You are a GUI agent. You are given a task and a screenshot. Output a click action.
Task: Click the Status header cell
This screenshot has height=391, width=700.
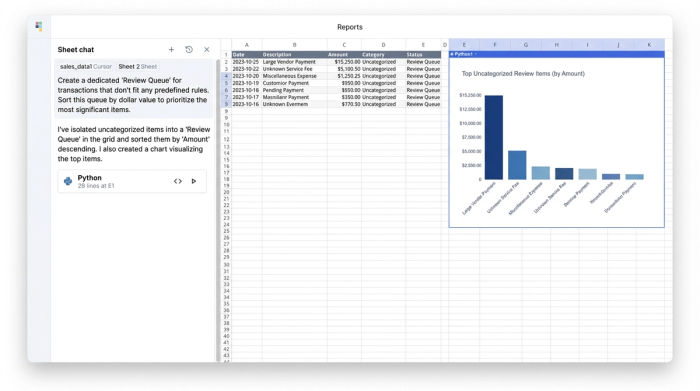click(x=423, y=54)
